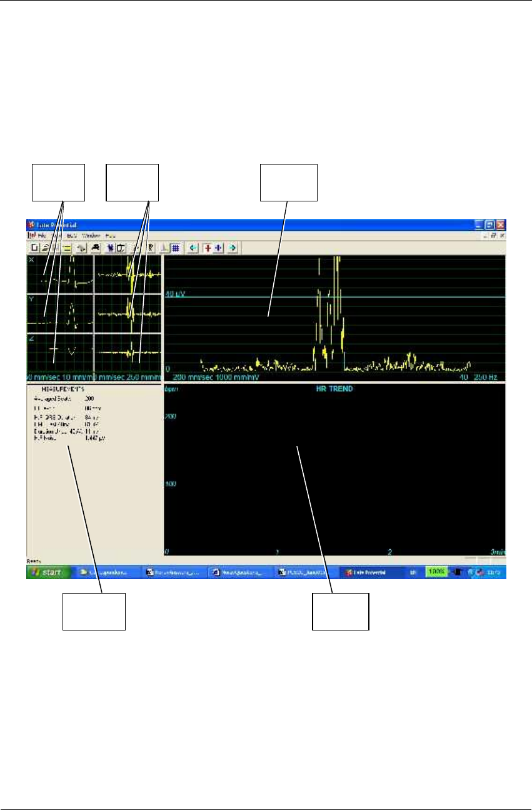Click the Averaged Beats value 200

[89, 398]
